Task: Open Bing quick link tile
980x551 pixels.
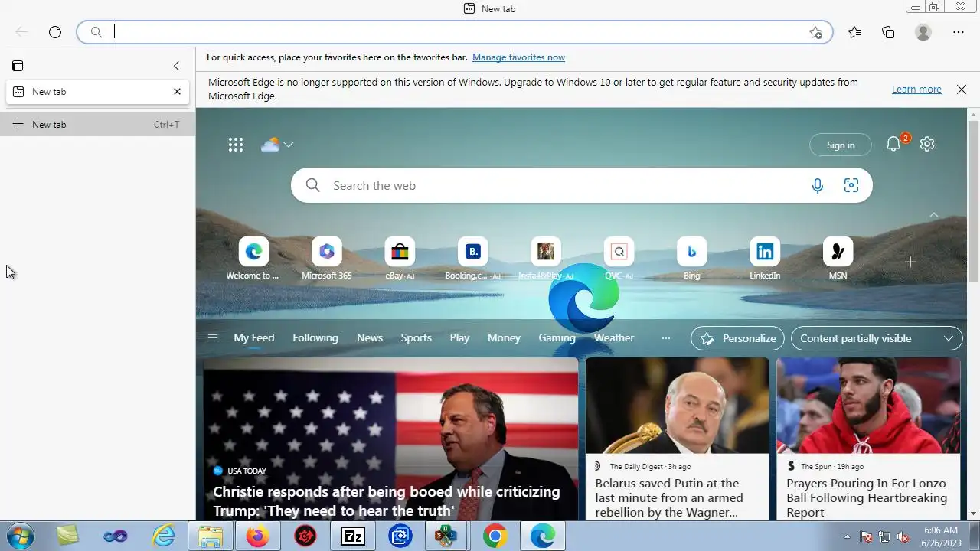Action: (x=692, y=259)
